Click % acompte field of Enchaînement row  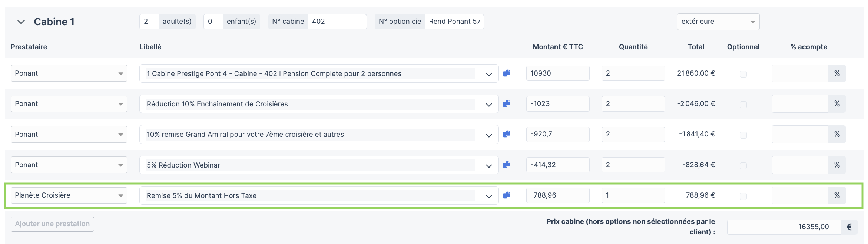tap(800, 104)
